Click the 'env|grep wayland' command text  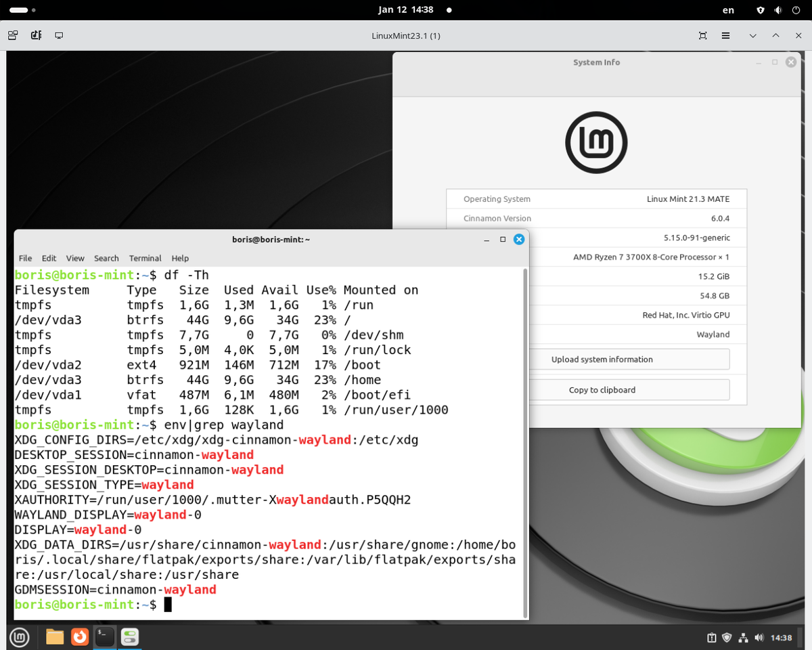click(224, 425)
